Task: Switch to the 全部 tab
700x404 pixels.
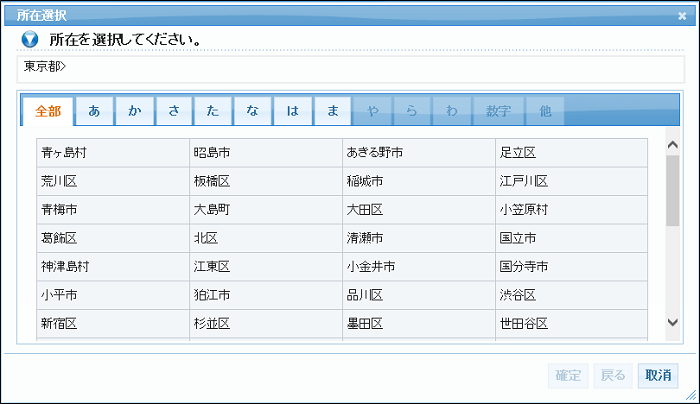Action: [x=48, y=111]
